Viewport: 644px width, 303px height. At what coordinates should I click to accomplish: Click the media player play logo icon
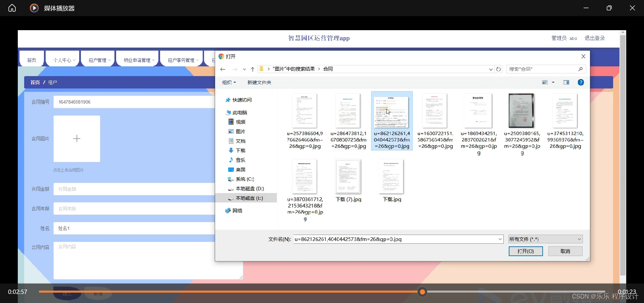[34, 8]
